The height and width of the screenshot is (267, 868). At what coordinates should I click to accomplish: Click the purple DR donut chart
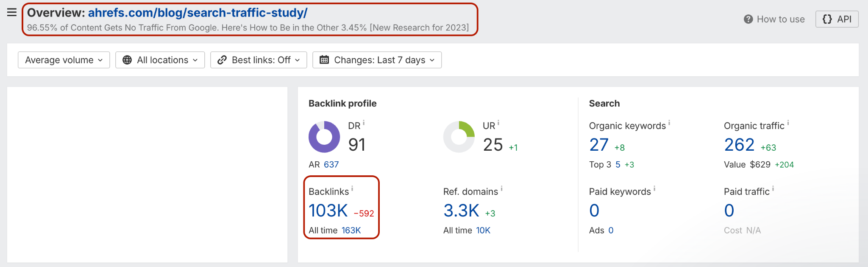[x=324, y=137]
